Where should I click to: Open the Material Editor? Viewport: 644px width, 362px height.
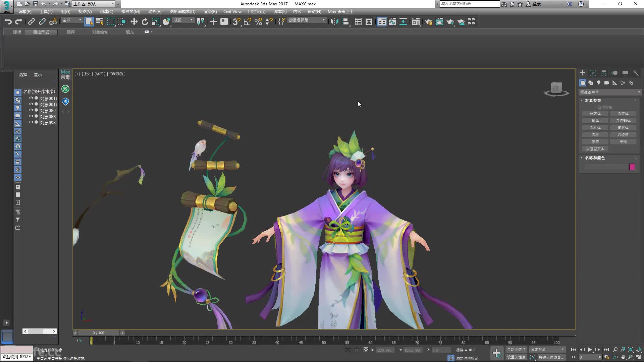416,22
